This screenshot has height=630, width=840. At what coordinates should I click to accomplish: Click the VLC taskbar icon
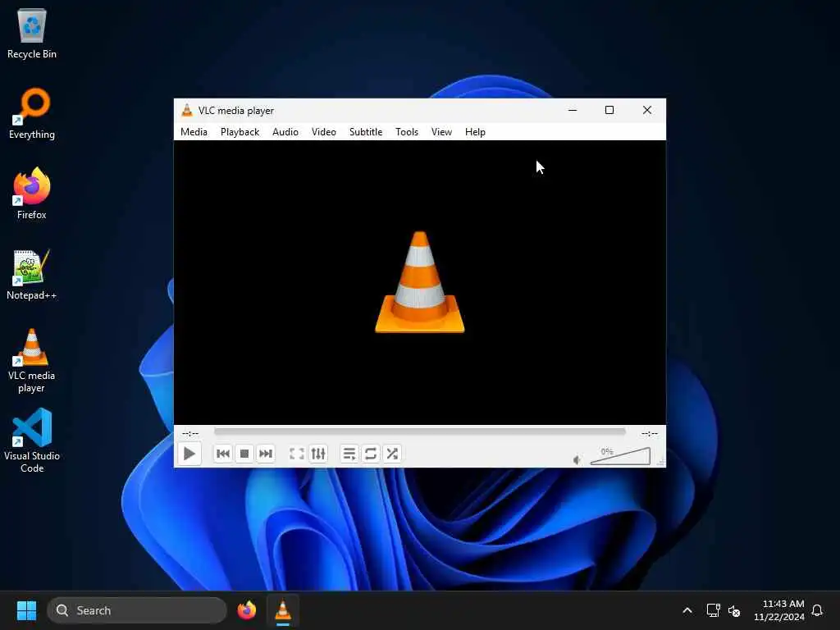283,610
